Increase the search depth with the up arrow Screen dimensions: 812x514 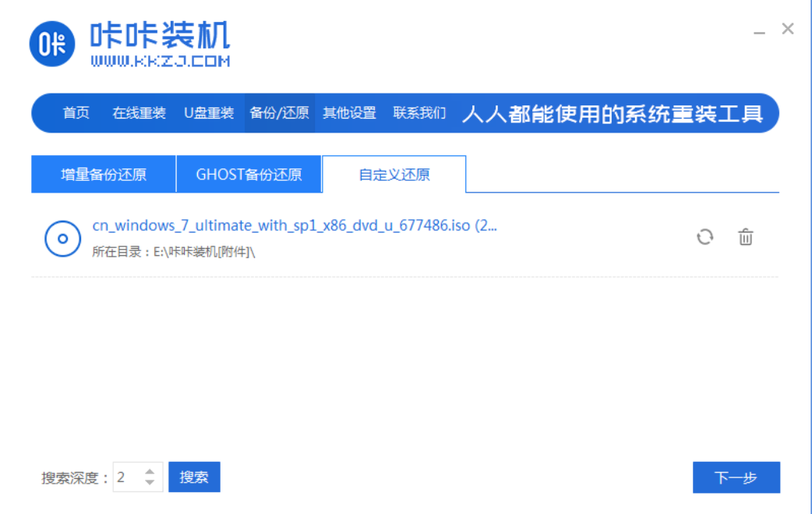coord(150,472)
